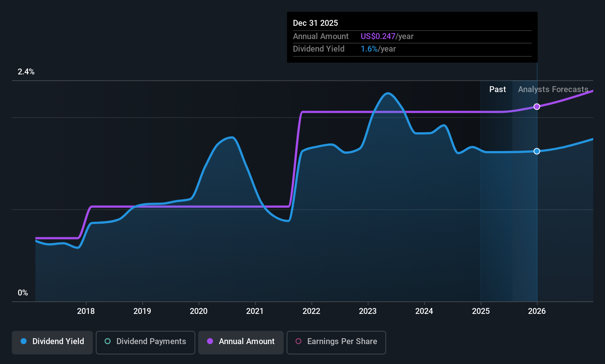Viewport: 605px width, 364px height.
Task: Click the purple Annual Amount legend dot
Action: (210, 342)
